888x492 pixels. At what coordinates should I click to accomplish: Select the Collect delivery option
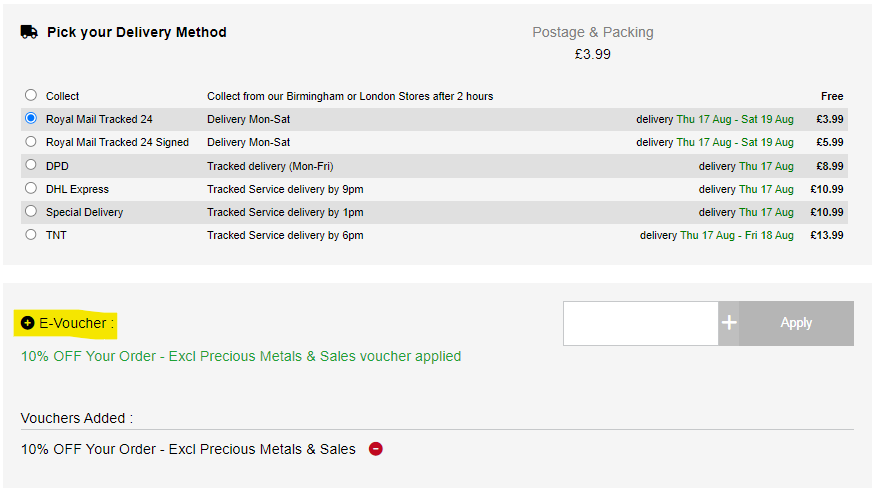pyautogui.click(x=31, y=96)
